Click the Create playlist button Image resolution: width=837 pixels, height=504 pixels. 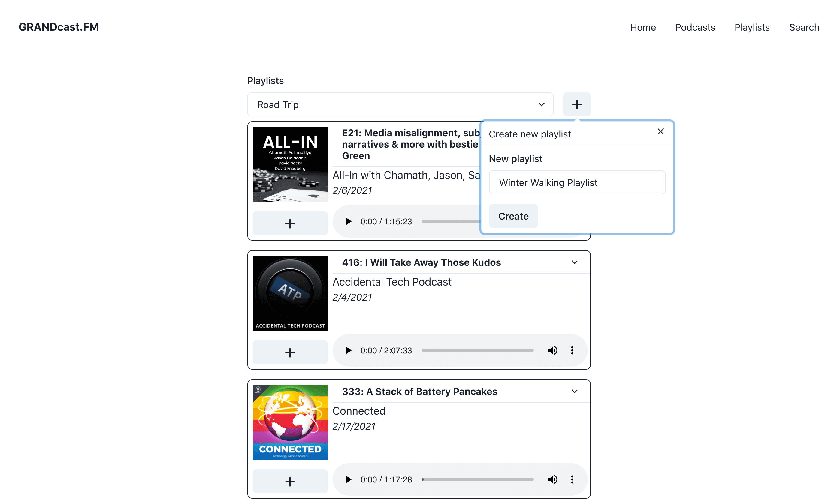(x=513, y=216)
